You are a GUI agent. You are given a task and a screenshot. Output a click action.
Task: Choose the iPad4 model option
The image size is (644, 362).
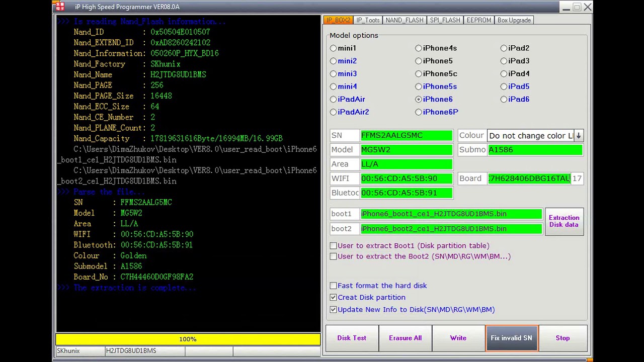tap(504, 74)
